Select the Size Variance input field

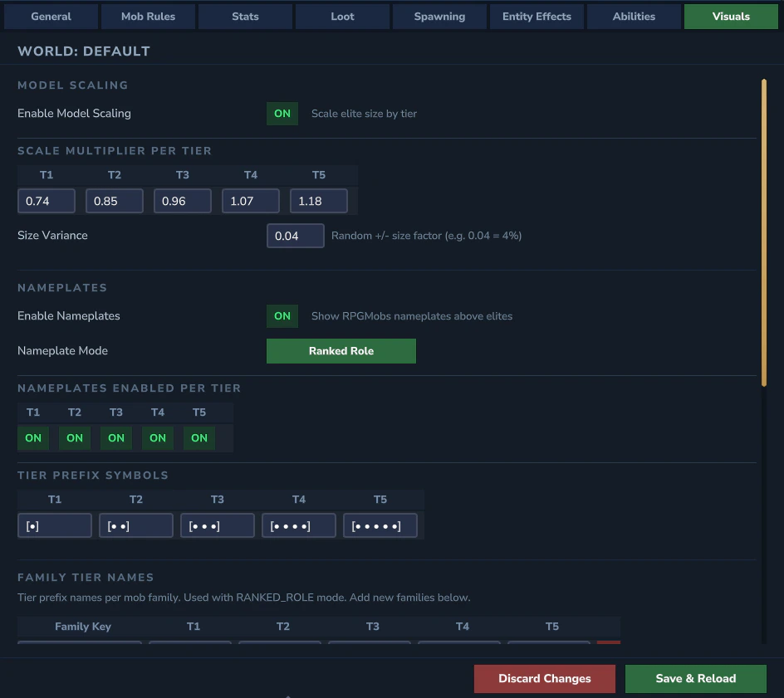[295, 236]
